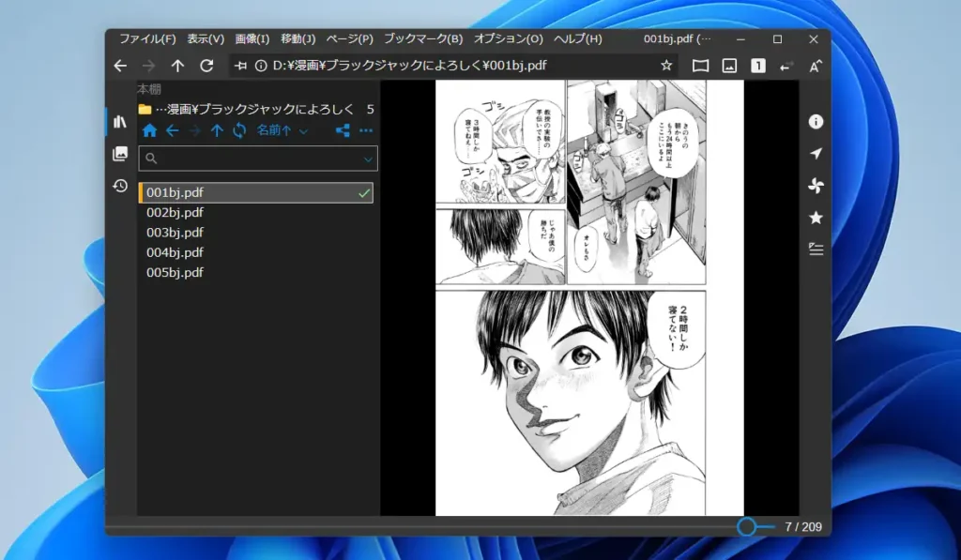Go up to the parent folder in address toolbar

[177, 66]
